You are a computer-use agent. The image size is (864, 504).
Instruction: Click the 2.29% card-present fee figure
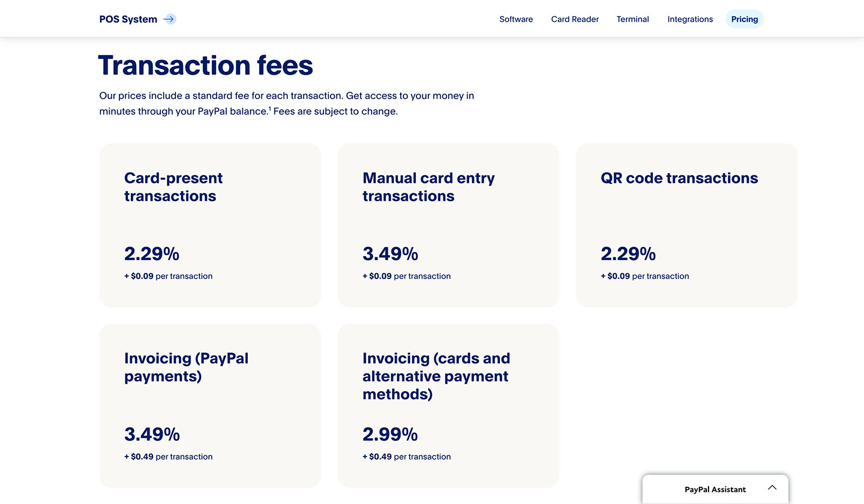tap(152, 254)
